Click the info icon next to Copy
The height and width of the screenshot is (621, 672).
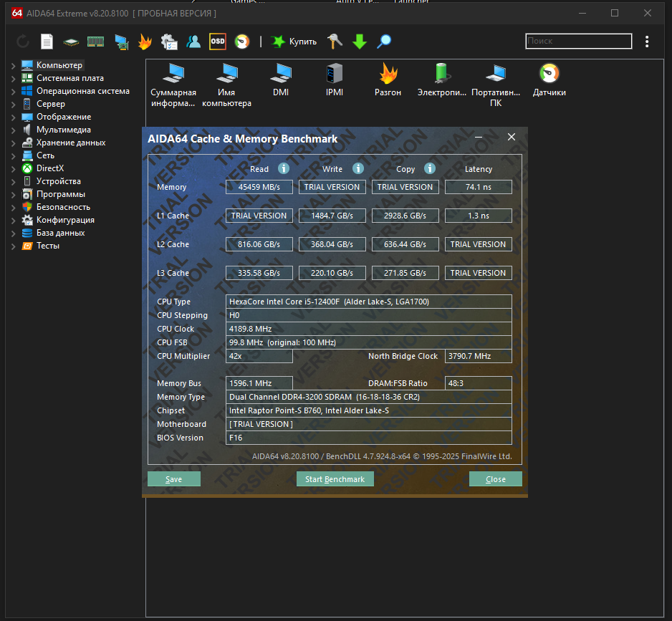(x=430, y=168)
